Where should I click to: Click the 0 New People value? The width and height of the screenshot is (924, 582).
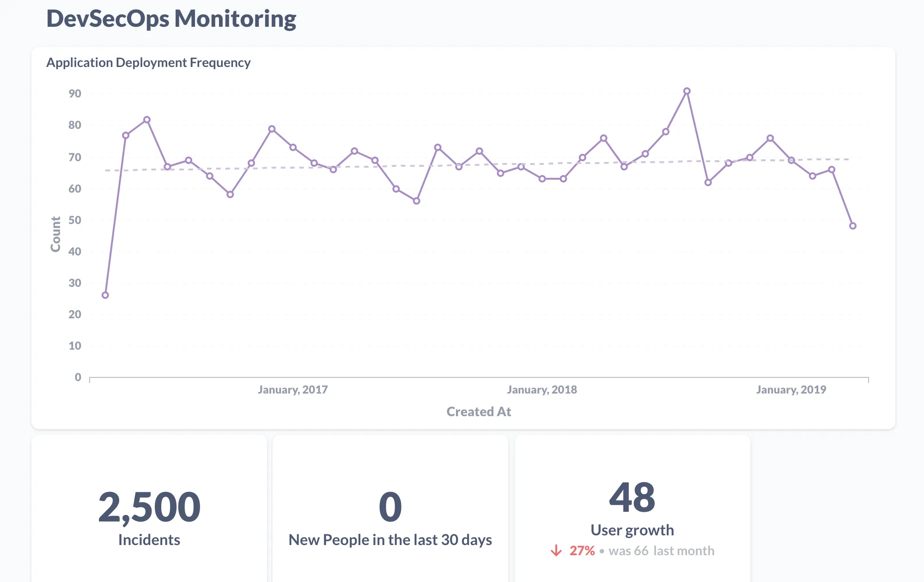(390, 507)
